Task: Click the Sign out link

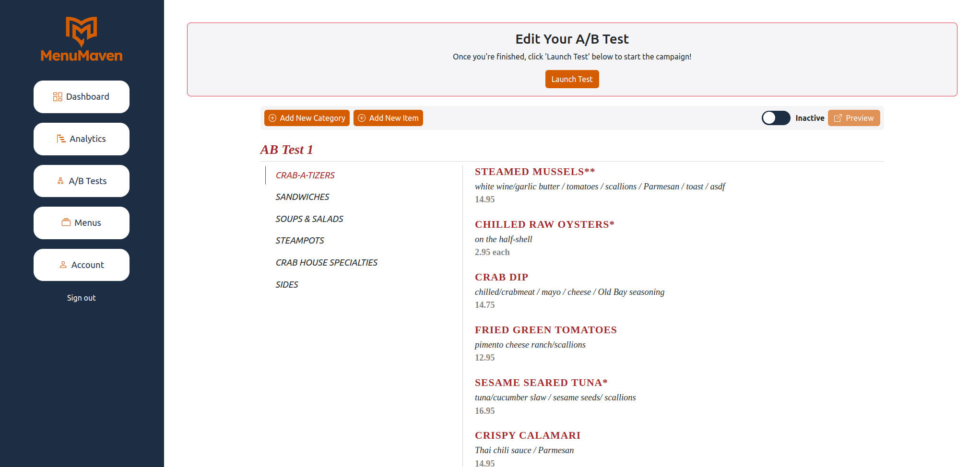Action: coord(82,298)
